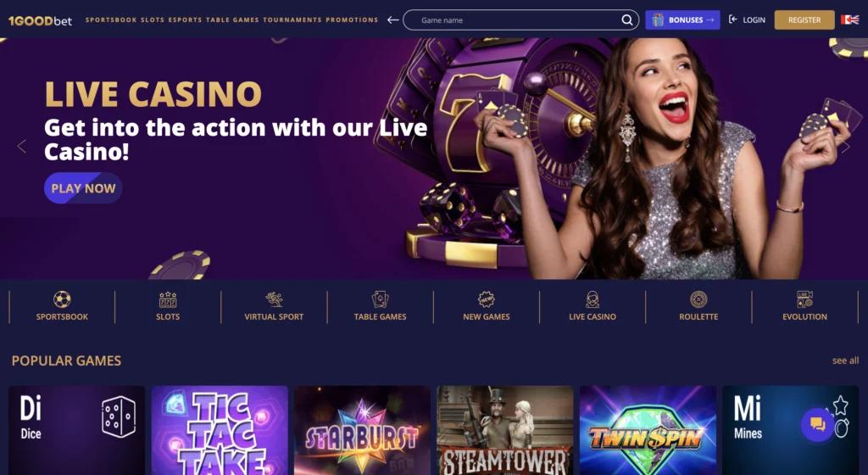Open the language flag selector
868x475 pixels.
[849, 20]
